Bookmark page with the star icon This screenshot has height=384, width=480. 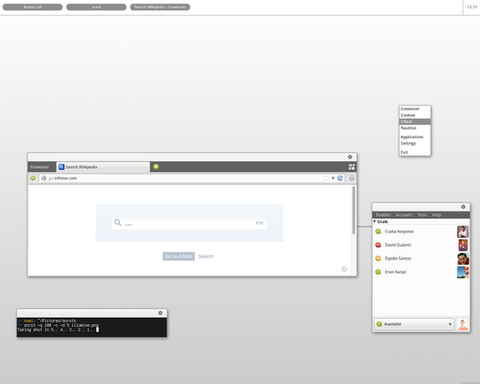click(326, 178)
